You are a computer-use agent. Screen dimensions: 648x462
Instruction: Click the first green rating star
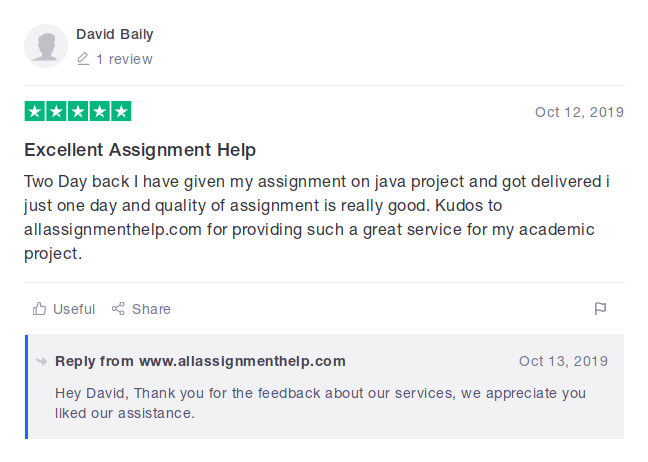tap(34, 112)
